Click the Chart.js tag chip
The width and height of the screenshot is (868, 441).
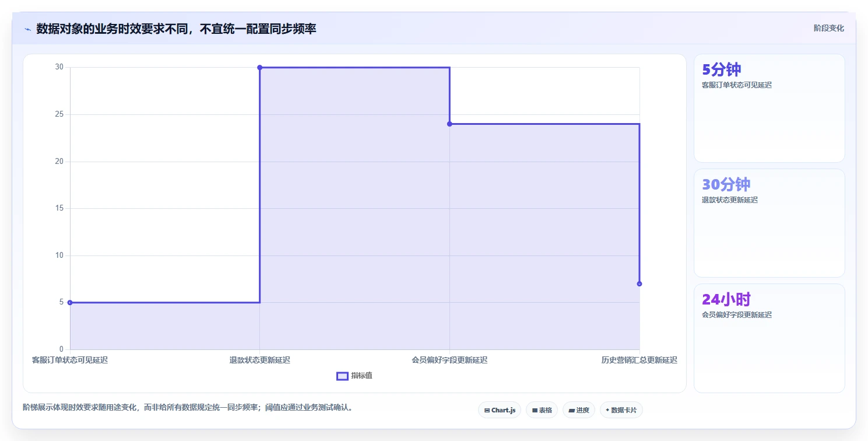[500, 410]
